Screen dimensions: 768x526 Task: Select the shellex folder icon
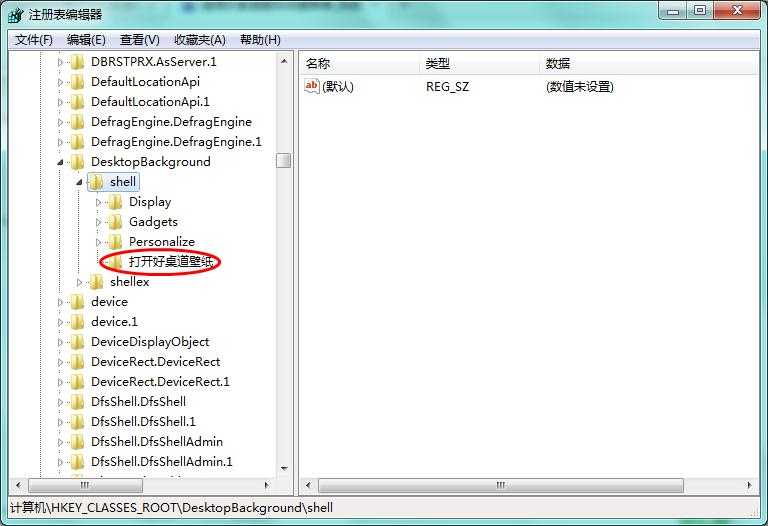click(x=96, y=282)
